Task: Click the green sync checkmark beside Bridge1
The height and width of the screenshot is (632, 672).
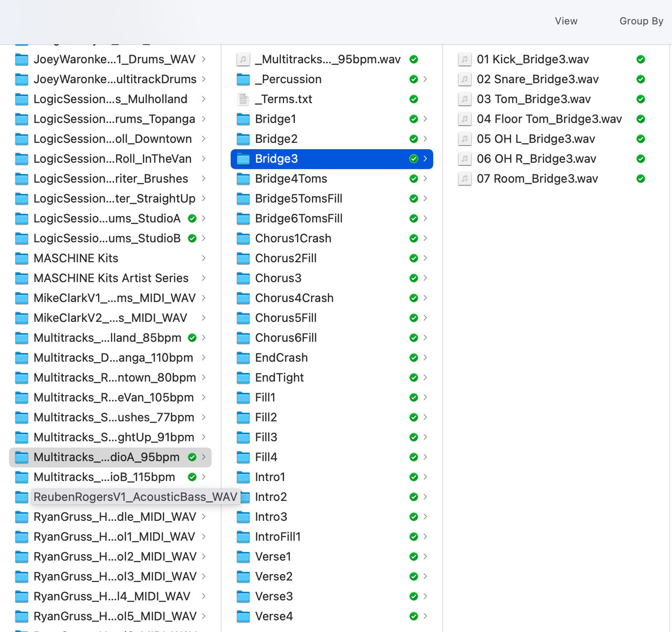Action: pos(413,119)
